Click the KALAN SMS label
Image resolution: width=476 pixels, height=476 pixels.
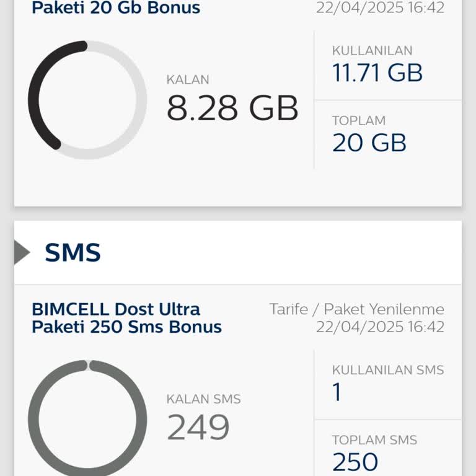click(x=203, y=399)
